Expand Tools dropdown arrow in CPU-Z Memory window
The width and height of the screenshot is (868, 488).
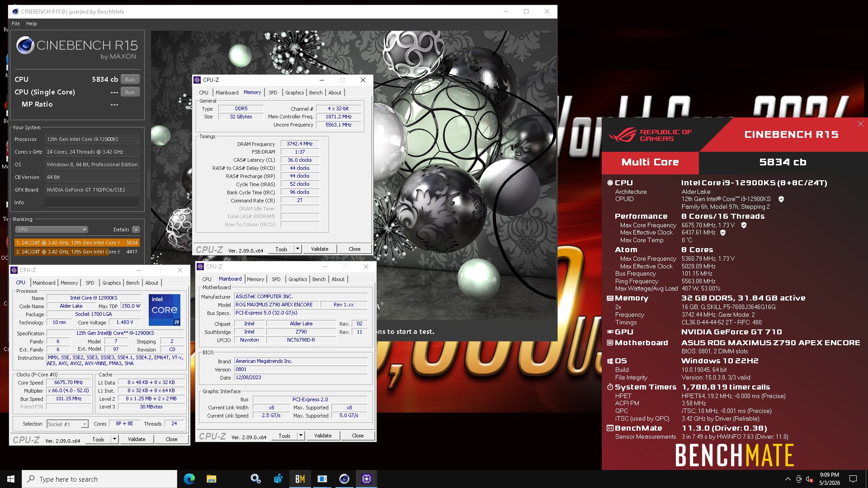[x=297, y=249]
